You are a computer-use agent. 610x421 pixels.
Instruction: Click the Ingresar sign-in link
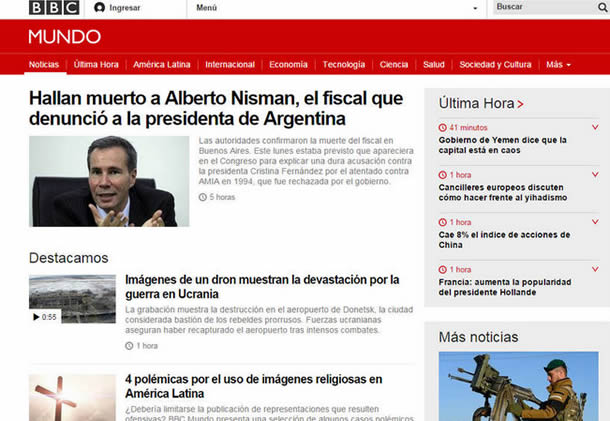point(124,8)
